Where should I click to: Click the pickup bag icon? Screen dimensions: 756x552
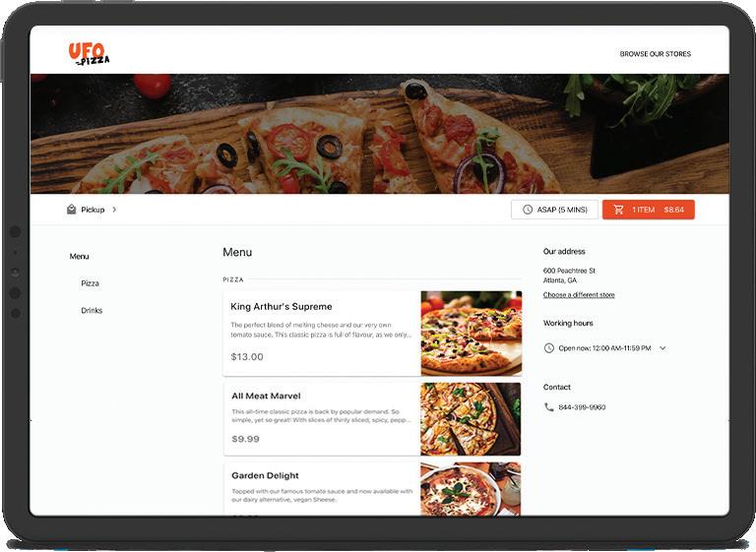71,210
